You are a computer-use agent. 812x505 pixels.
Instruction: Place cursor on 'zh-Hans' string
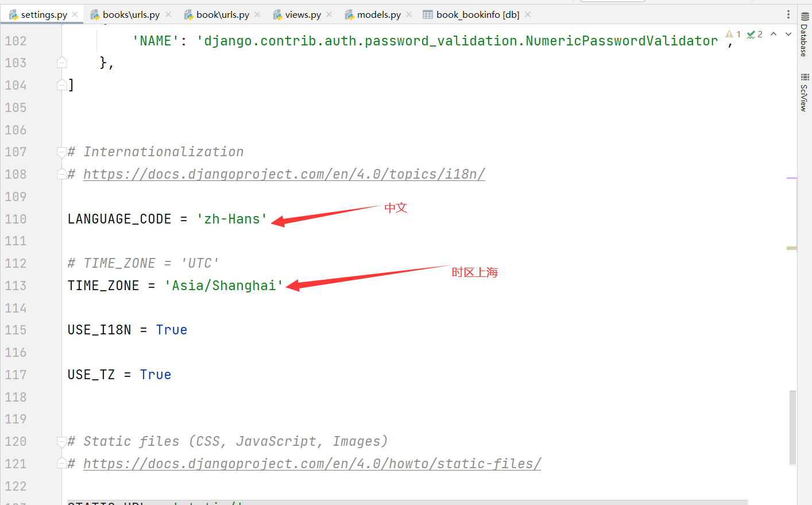(232, 219)
